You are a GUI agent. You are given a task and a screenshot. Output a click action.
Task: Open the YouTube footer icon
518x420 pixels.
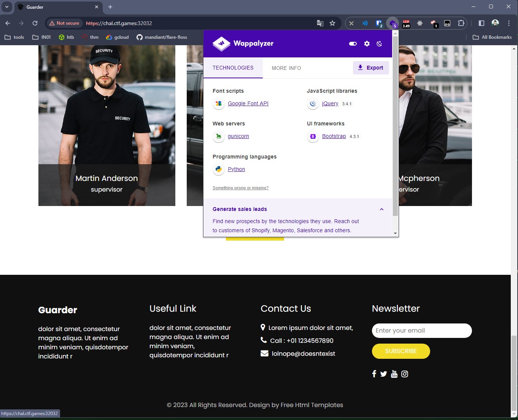point(394,374)
